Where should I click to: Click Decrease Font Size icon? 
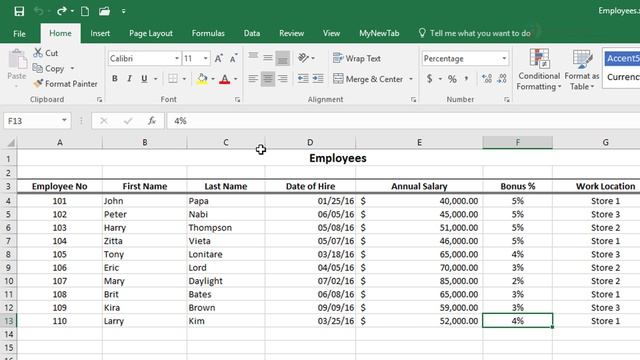click(233, 59)
